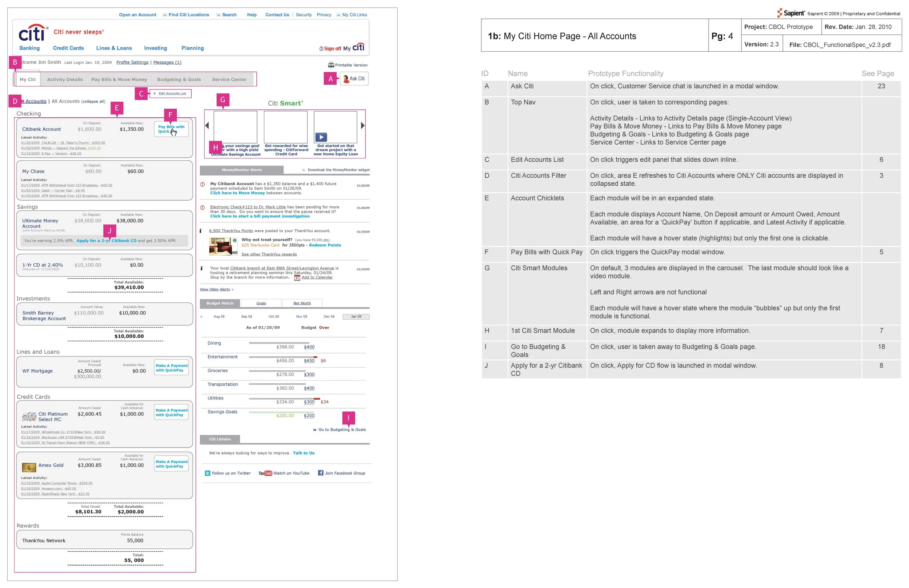Screen dimensions: 909x588
Task: Click the Sign off lock icon
Action: 321,48
